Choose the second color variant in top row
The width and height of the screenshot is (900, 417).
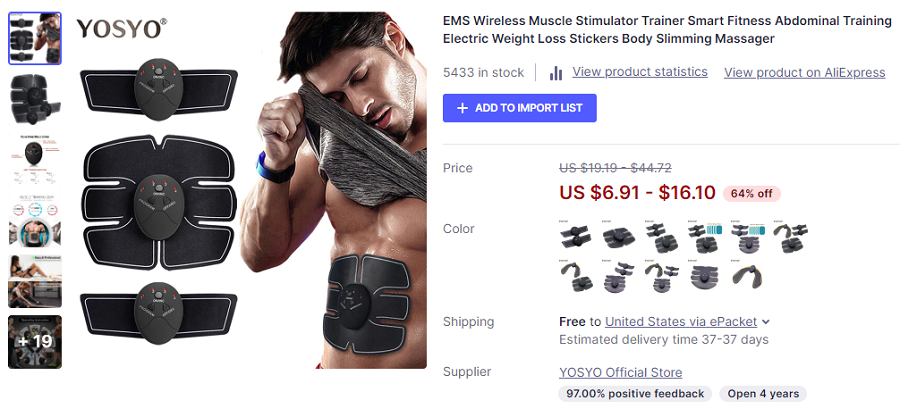click(x=618, y=236)
